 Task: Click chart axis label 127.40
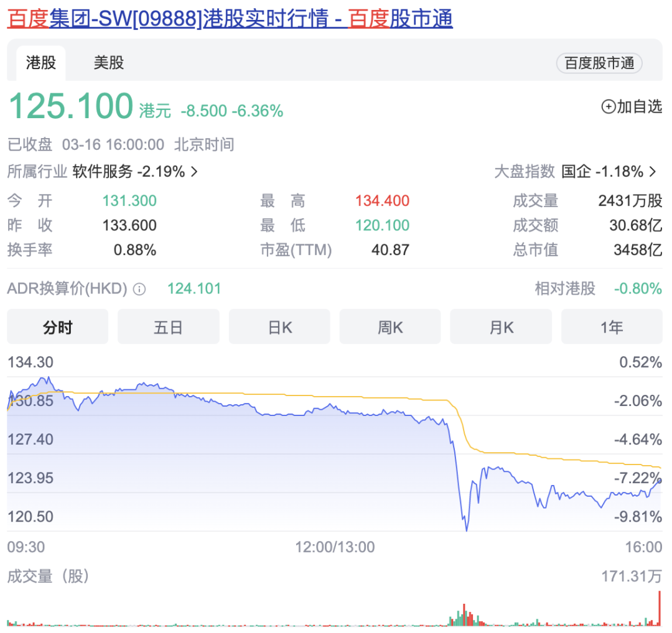[x=30, y=440]
